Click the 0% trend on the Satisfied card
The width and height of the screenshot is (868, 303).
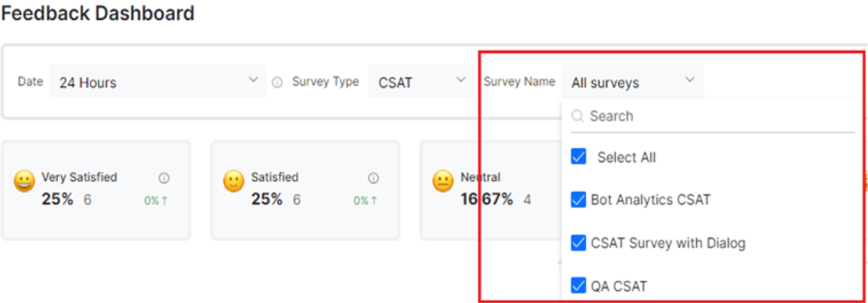(365, 201)
